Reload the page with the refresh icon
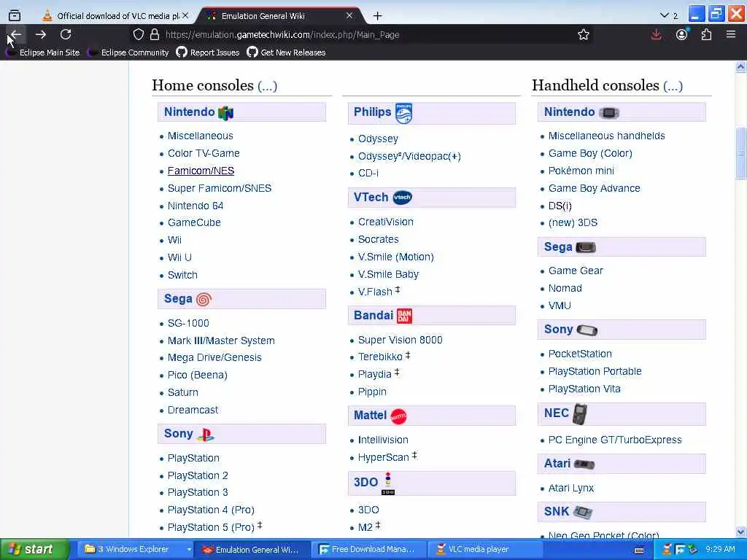 66,34
